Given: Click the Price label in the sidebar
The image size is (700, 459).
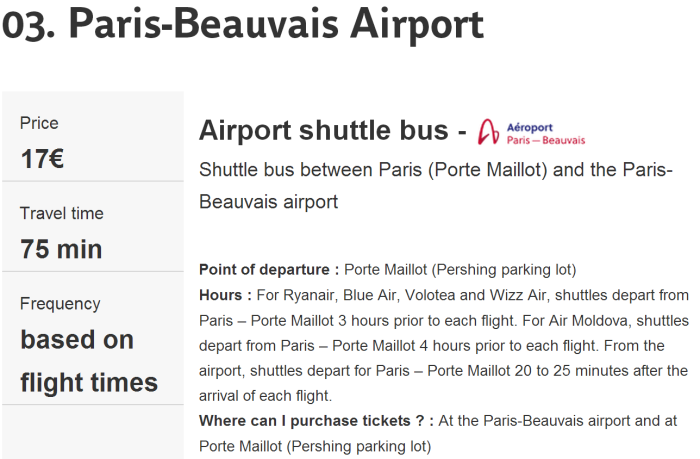Looking at the screenshot, I should click(39, 123).
